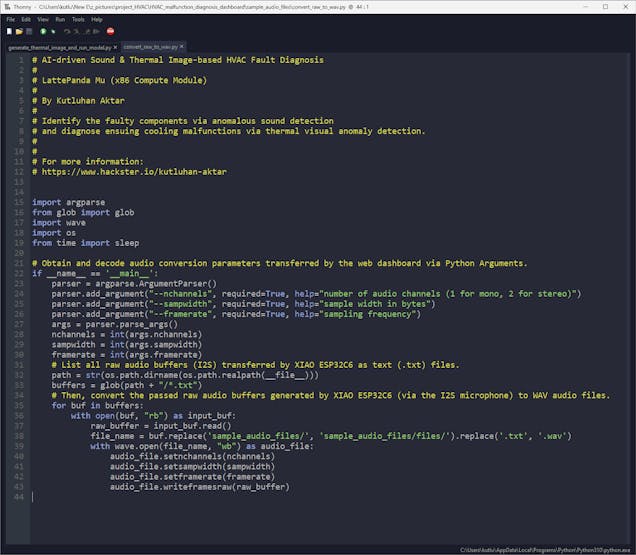Open the Help menu

pos(97,19)
